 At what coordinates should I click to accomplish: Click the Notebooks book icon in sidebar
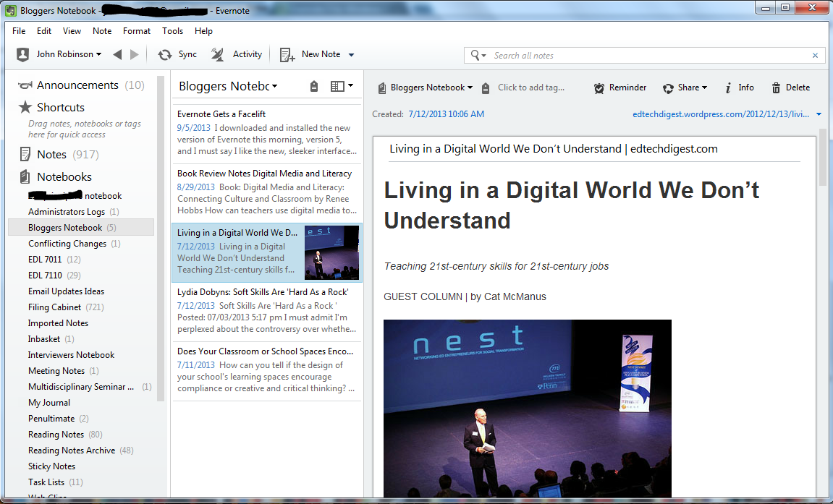coord(25,176)
